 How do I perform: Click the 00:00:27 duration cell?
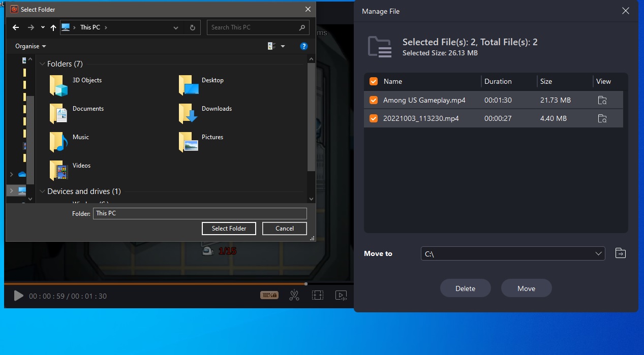click(498, 118)
